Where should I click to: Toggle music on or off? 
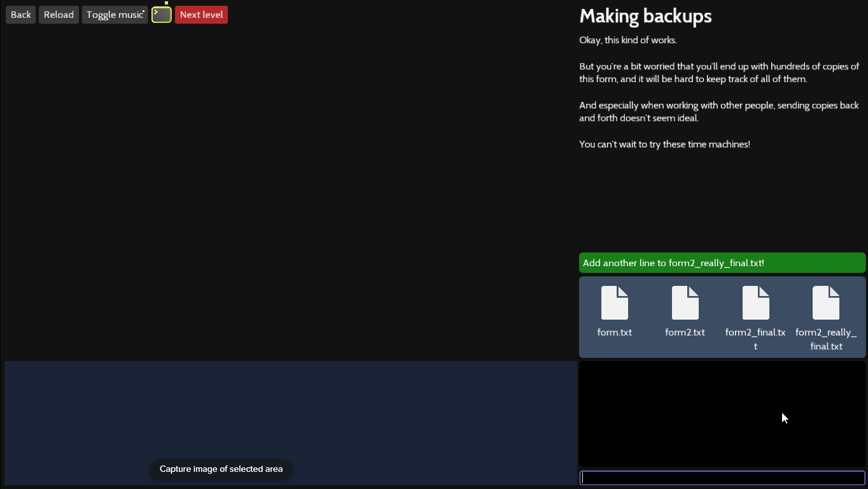pyautogui.click(x=115, y=15)
